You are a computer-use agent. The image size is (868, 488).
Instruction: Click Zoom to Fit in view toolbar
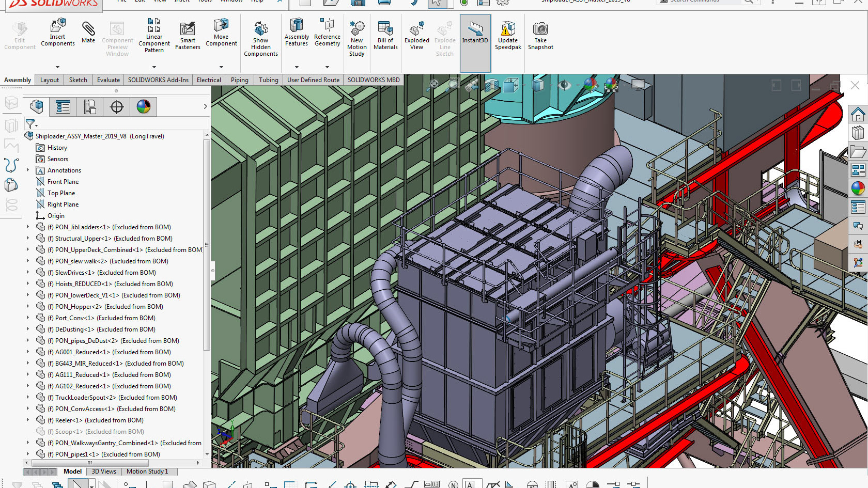pyautogui.click(x=433, y=85)
